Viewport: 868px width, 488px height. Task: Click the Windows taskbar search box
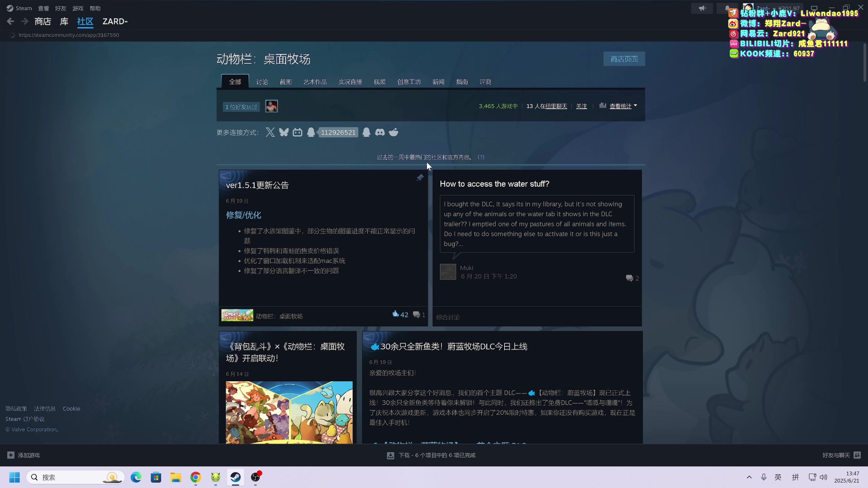tap(75, 477)
